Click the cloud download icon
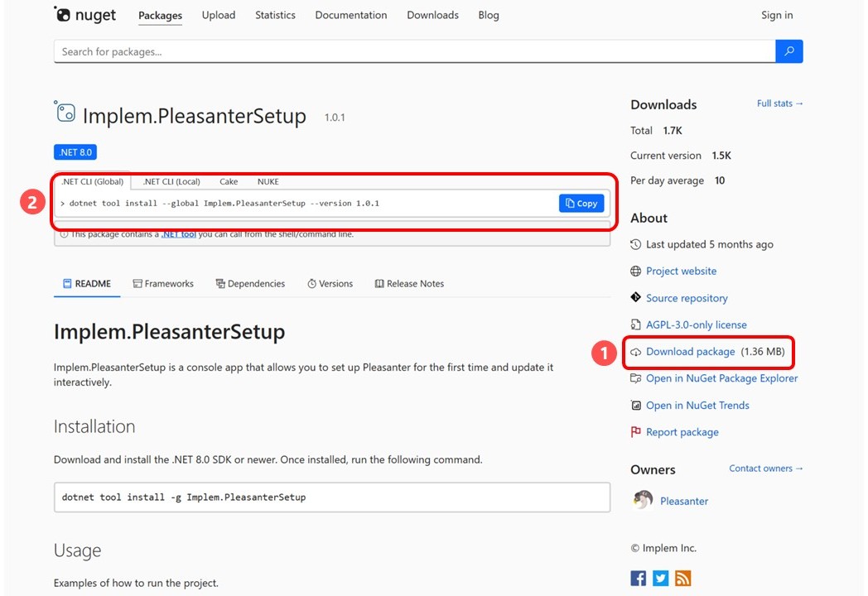 [x=635, y=352]
